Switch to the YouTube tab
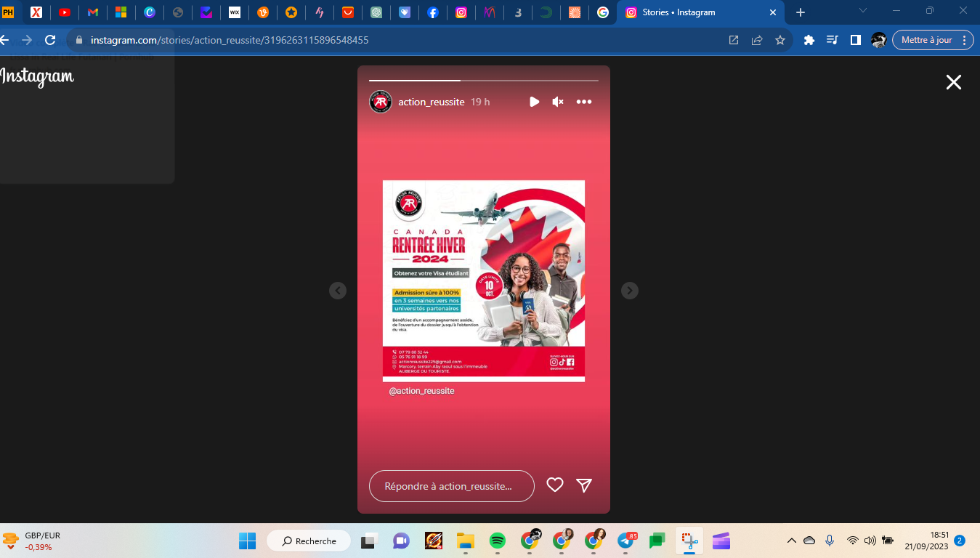This screenshot has width=980, height=558. 65,12
